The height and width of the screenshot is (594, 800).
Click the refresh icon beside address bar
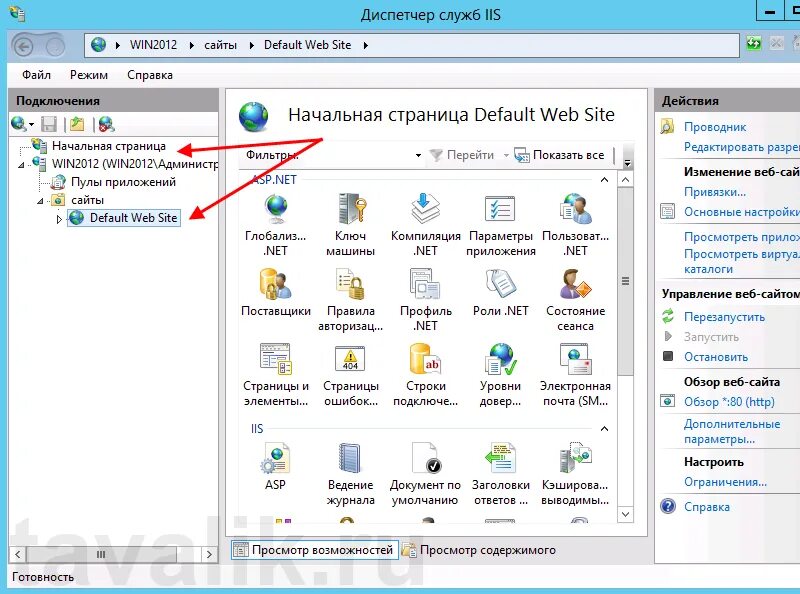tap(754, 43)
